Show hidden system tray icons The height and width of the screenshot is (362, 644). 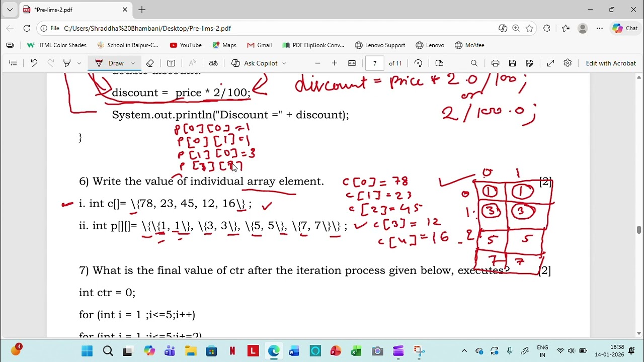pos(464,351)
